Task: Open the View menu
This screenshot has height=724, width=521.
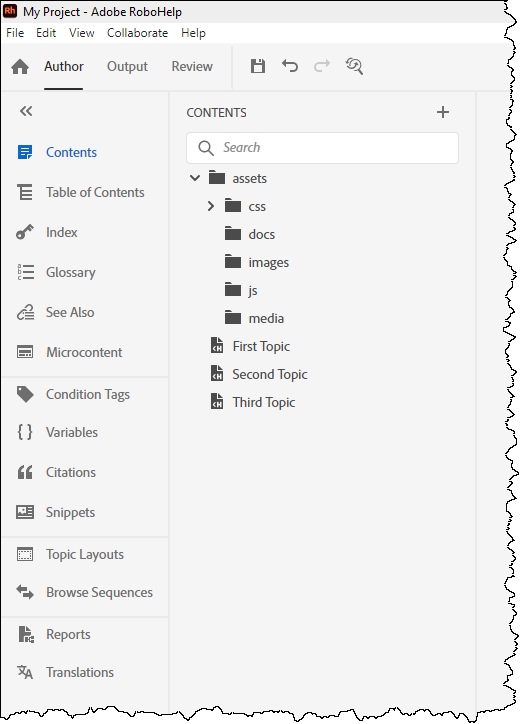Action: [82, 33]
